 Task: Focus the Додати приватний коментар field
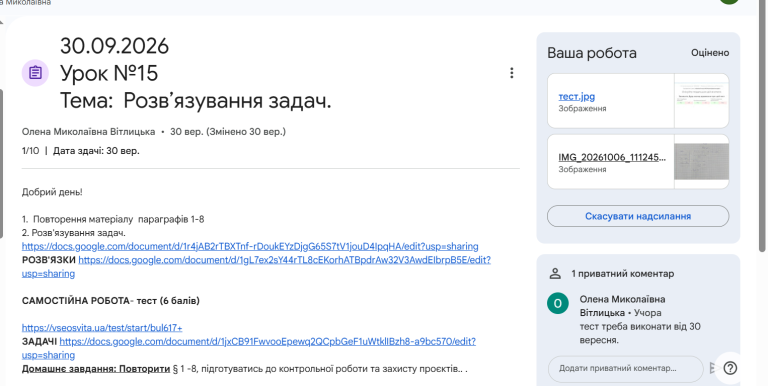[625, 368]
